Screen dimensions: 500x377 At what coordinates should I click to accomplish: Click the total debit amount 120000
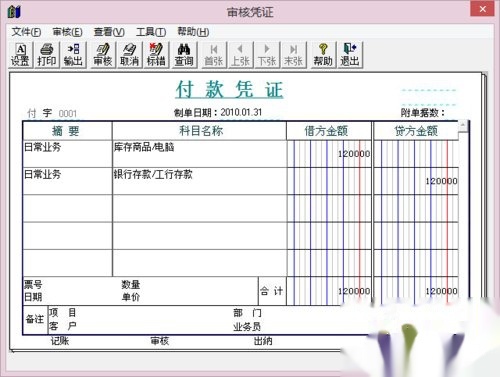click(354, 291)
